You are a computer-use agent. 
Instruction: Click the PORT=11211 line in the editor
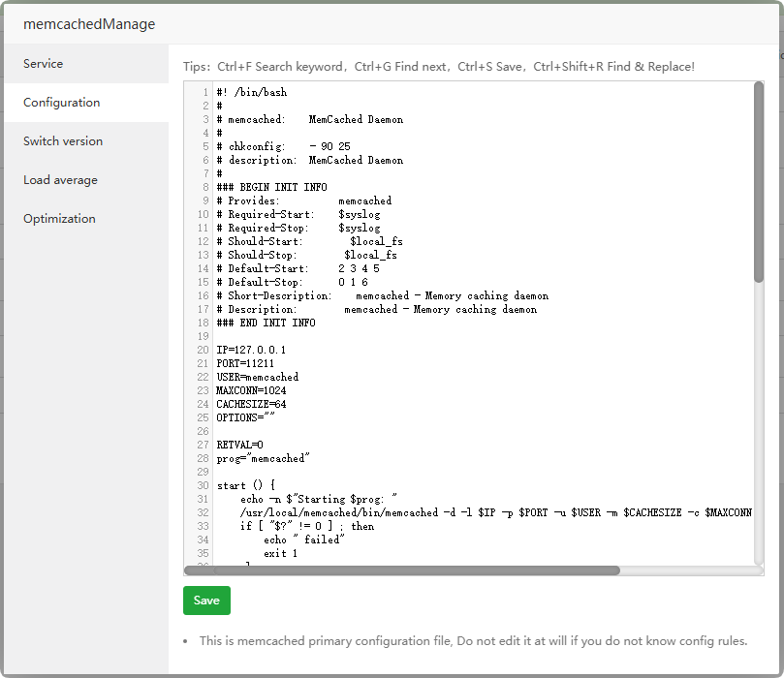pos(245,363)
